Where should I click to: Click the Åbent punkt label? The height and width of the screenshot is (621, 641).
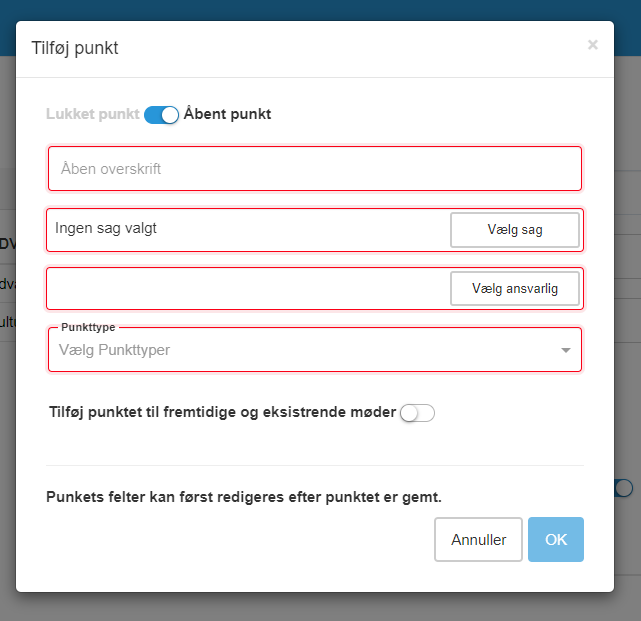(x=227, y=114)
